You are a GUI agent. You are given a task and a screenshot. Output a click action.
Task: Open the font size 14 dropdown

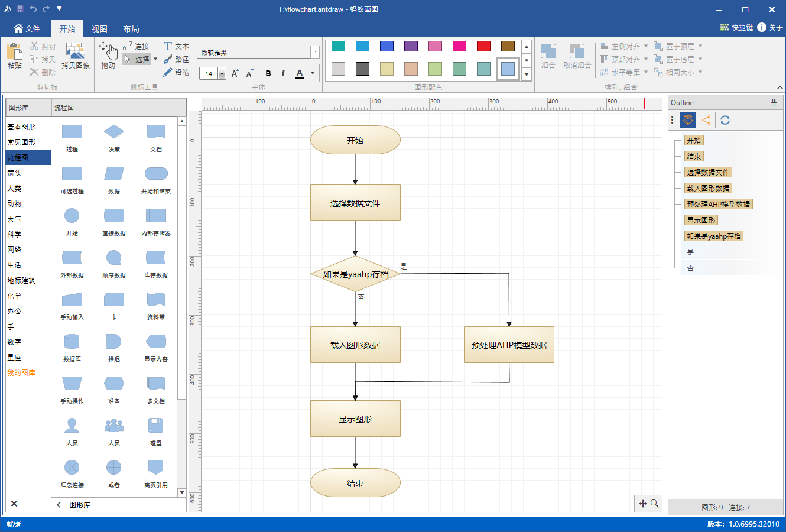click(x=222, y=74)
